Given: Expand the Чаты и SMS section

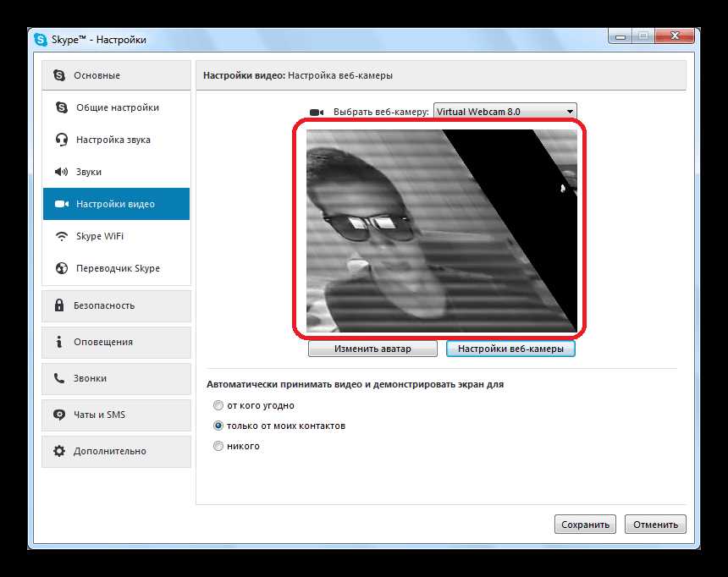Looking at the screenshot, I should [x=116, y=415].
